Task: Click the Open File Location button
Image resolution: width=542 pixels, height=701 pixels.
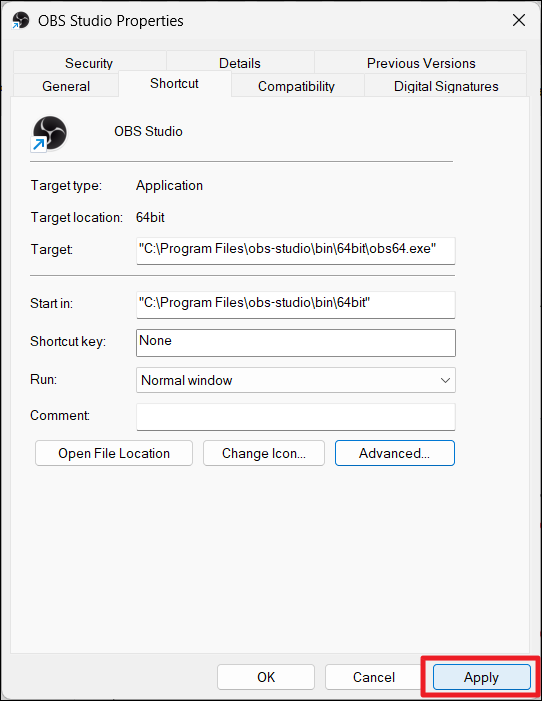Action: pyautogui.click(x=114, y=453)
